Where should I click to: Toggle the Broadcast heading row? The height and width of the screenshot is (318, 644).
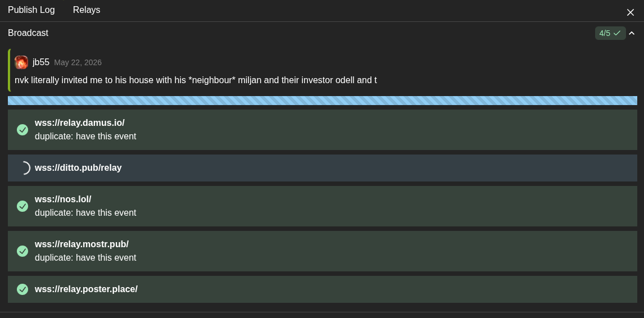tap(322, 33)
